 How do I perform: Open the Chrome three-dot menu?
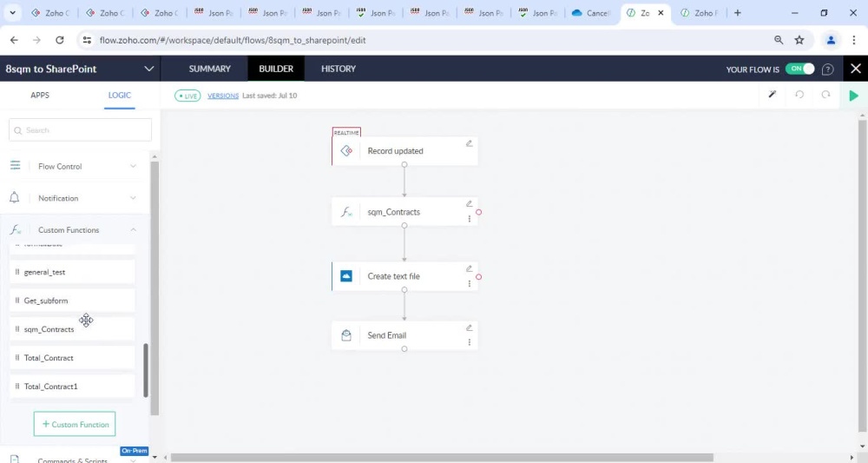(x=853, y=40)
